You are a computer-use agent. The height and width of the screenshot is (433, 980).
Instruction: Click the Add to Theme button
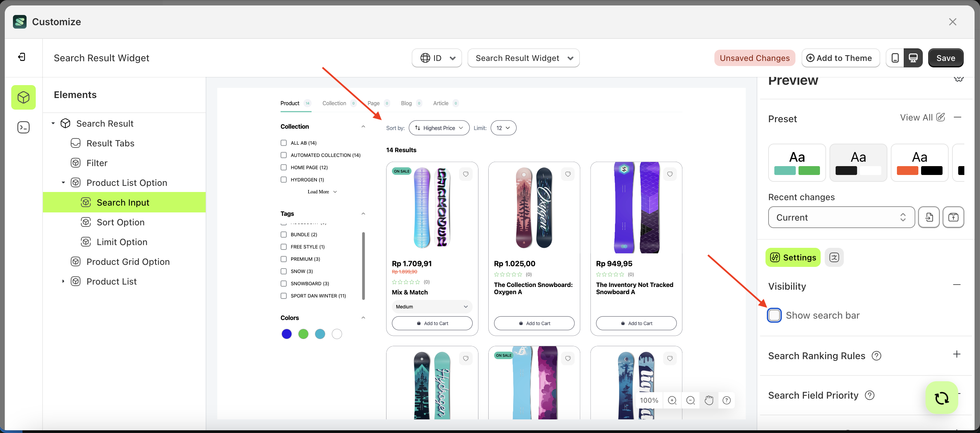coord(841,58)
